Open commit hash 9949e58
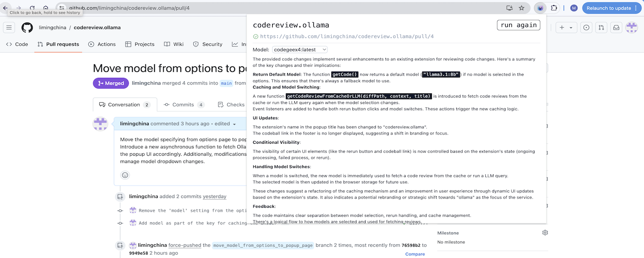This screenshot has width=644, height=258. coord(138,253)
